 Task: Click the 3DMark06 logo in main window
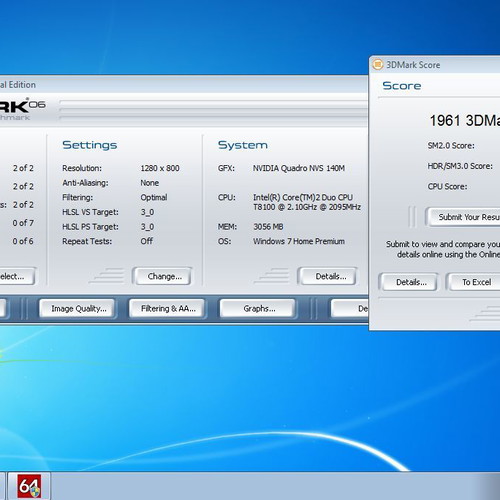[22, 109]
